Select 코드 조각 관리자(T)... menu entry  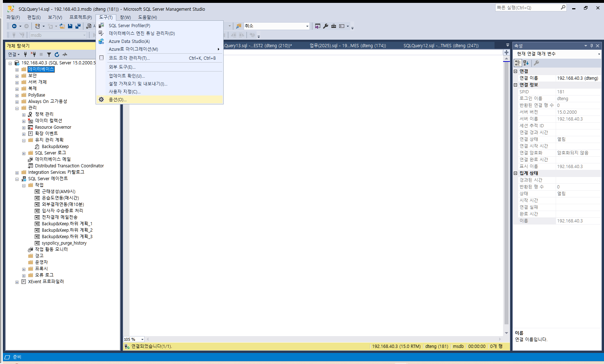click(x=160, y=58)
